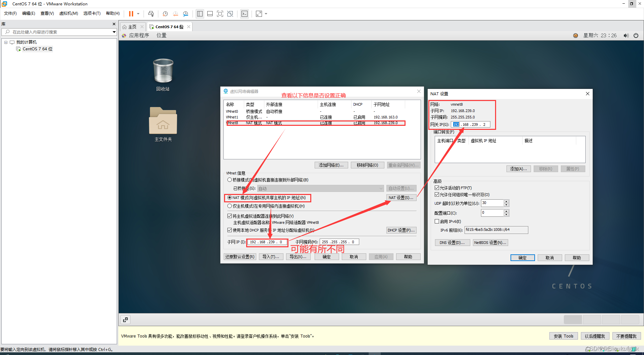Open the power options dropdown beside the pause icon

pos(138,14)
